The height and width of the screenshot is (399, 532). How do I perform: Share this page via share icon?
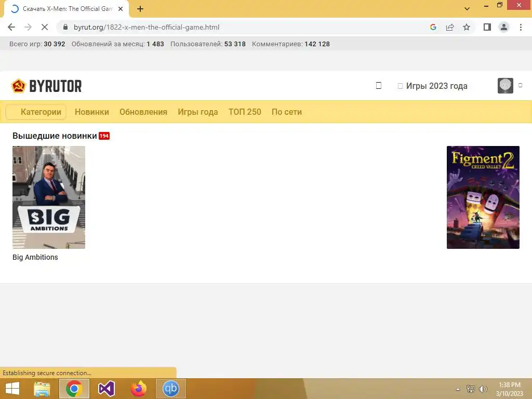coord(450,27)
